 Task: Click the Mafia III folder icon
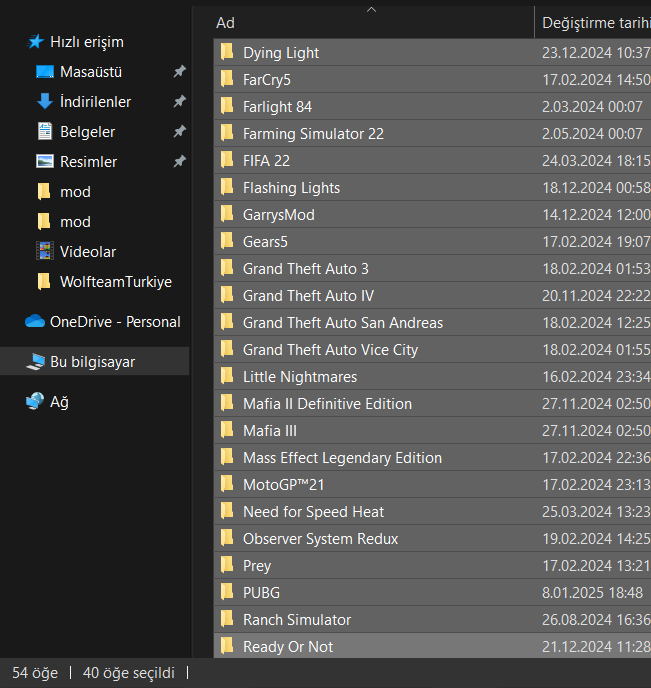pos(227,430)
